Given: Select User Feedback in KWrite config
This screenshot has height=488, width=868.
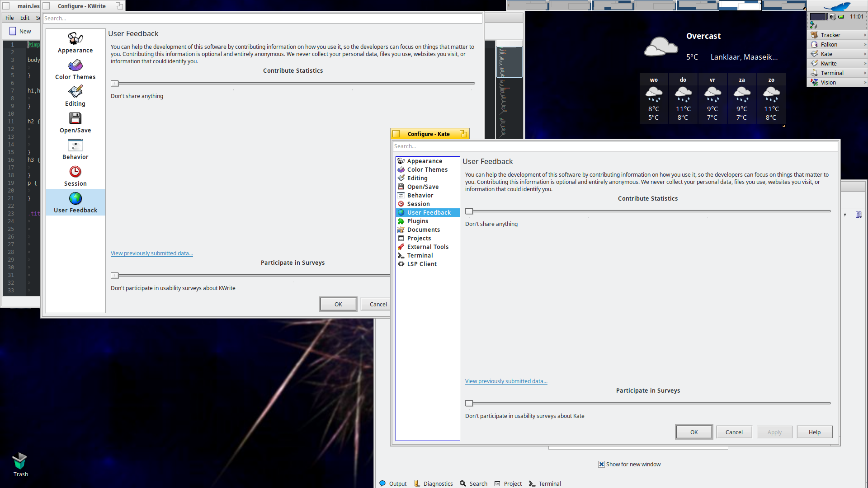Looking at the screenshot, I should tap(75, 202).
